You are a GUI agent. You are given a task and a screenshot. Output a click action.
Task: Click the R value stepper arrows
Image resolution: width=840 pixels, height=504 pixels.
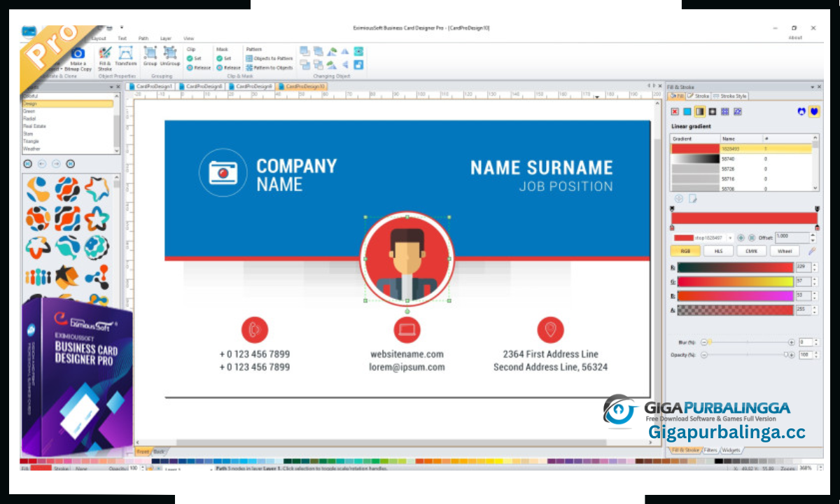(815, 267)
